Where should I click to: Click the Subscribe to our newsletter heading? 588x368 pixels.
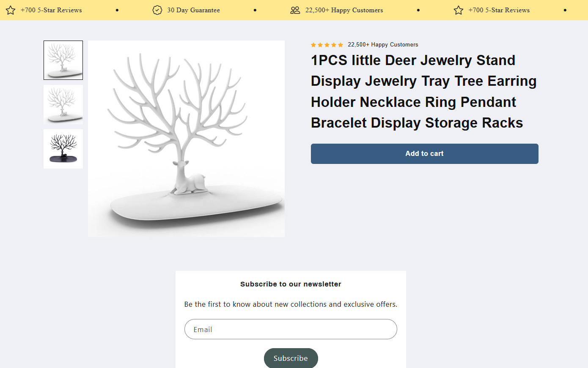(291, 284)
